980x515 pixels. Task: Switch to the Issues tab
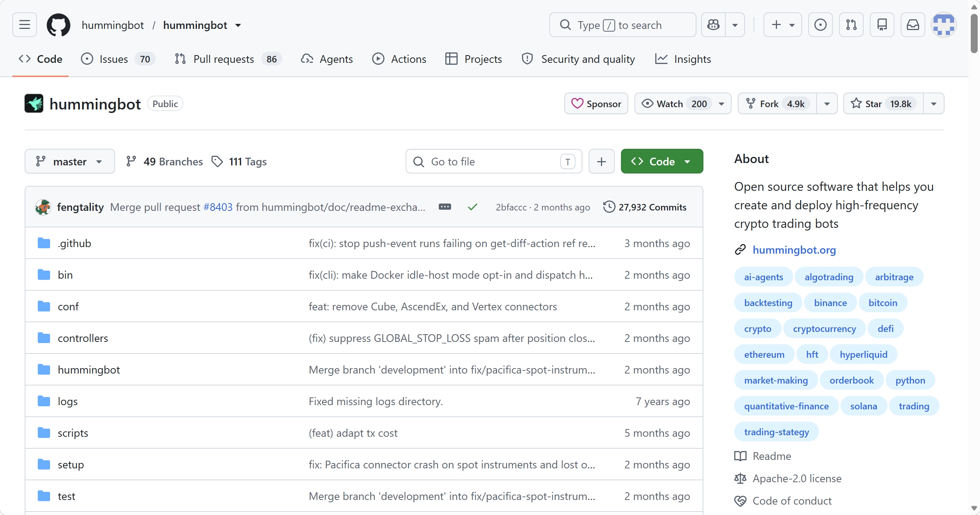117,59
